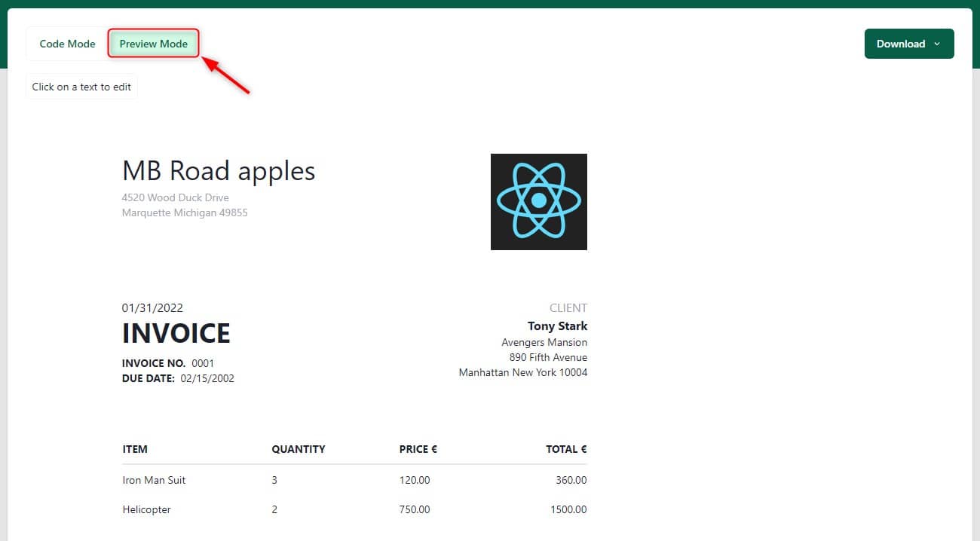Click the DUE DATE: label
980x541 pixels.
pos(149,378)
